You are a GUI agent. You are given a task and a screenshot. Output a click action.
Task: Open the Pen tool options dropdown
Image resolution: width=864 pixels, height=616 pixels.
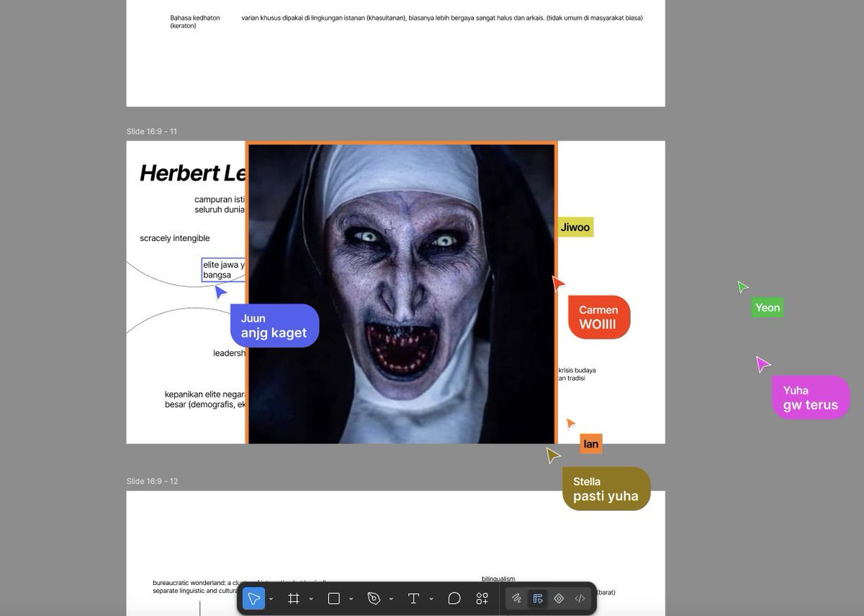point(391,599)
